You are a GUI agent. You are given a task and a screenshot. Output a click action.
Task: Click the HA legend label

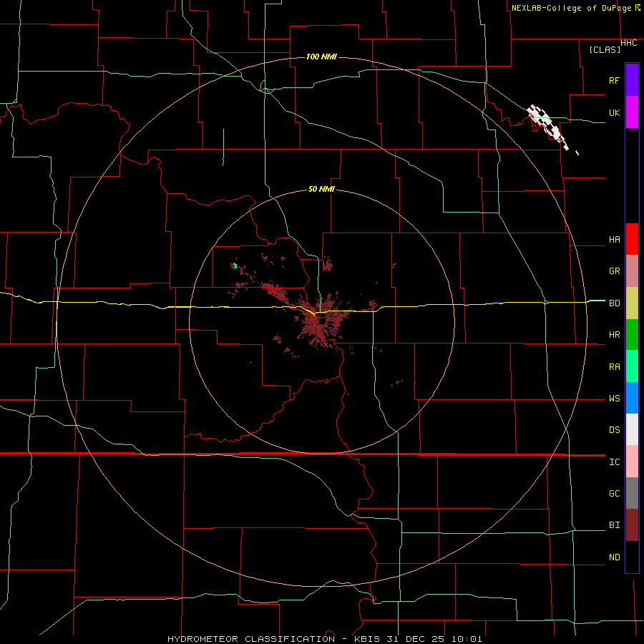click(x=614, y=240)
